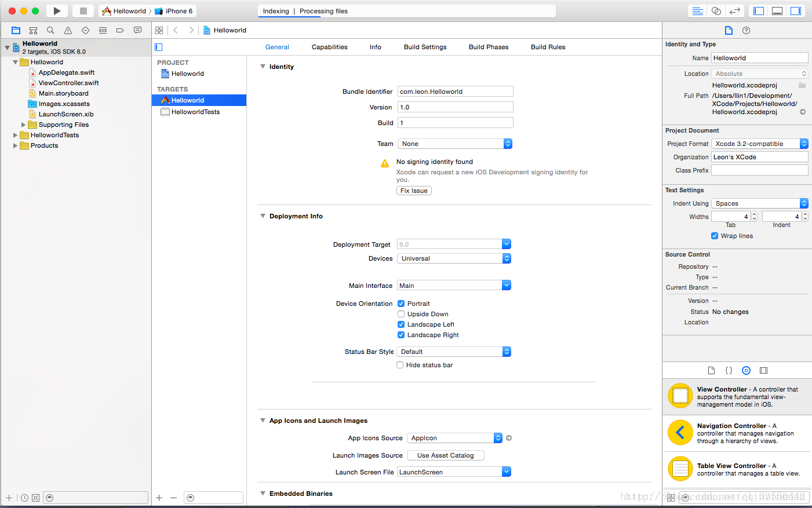Switch to the Version editor
This screenshot has width=812, height=508.
tap(735, 11)
